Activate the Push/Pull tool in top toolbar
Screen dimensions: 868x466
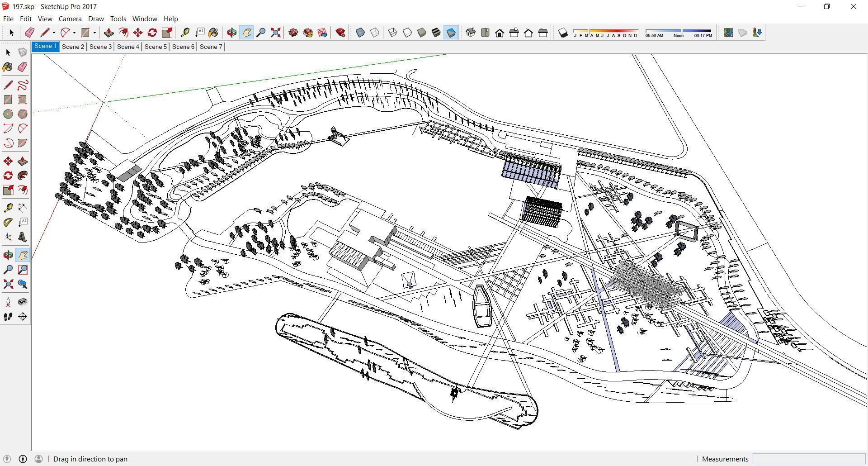coord(108,33)
